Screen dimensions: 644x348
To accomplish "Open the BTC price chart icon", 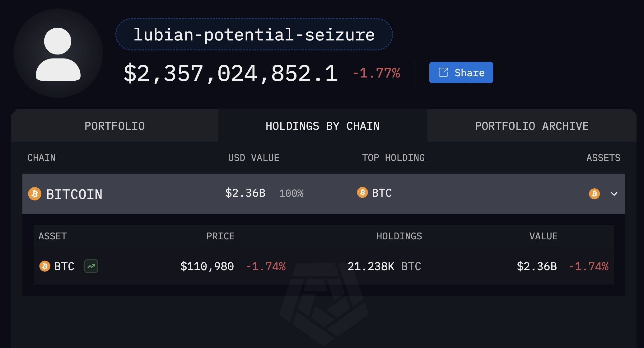I will pos(91,266).
